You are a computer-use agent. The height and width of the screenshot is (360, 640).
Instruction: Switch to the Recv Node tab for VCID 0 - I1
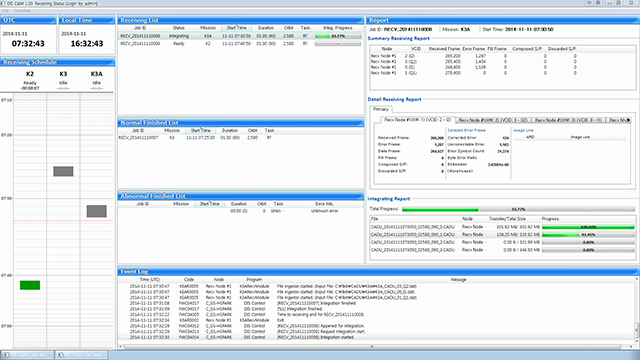(x=569, y=120)
